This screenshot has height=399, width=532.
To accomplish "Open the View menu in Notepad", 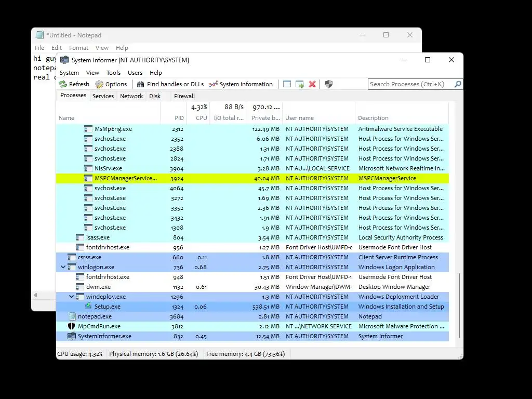I will [102, 48].
